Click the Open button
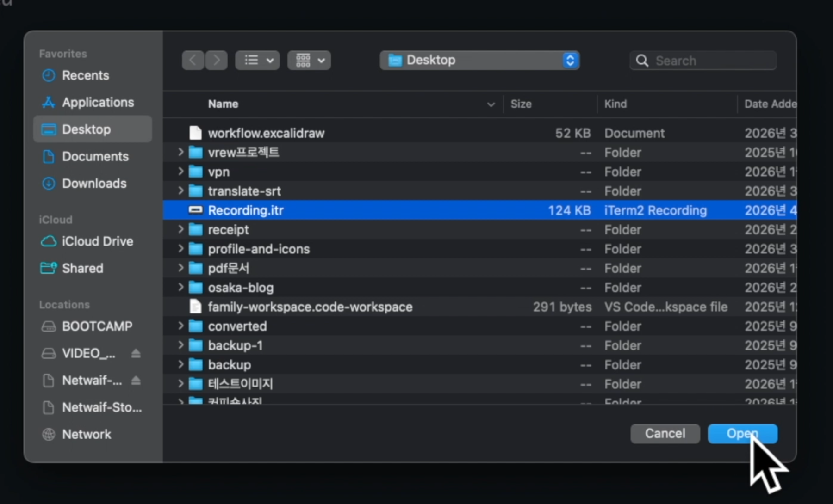The image size is (833, 504). click(742, 433)
